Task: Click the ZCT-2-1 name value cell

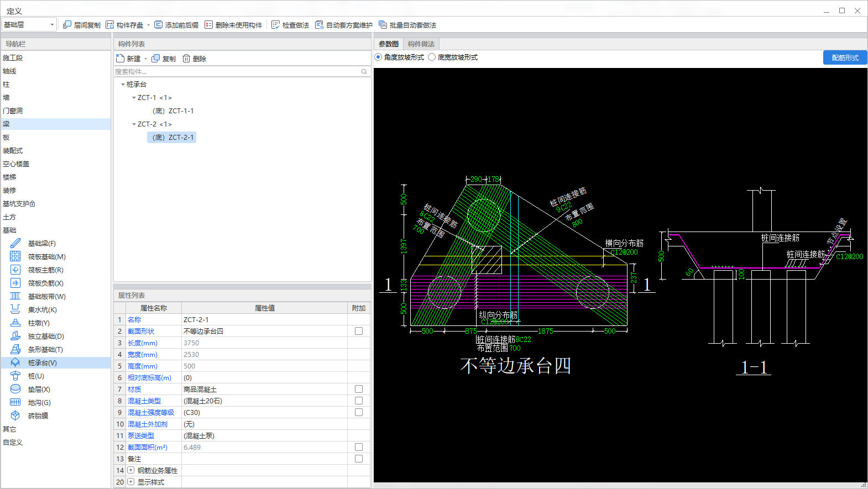Action: (264, 319)
